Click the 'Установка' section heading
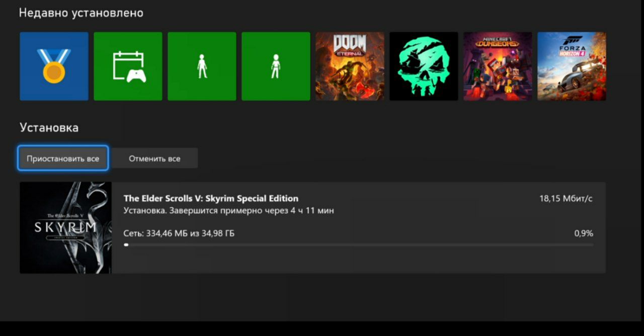The height and width of the screenshot is (336, 644). (x=49, y=128)
